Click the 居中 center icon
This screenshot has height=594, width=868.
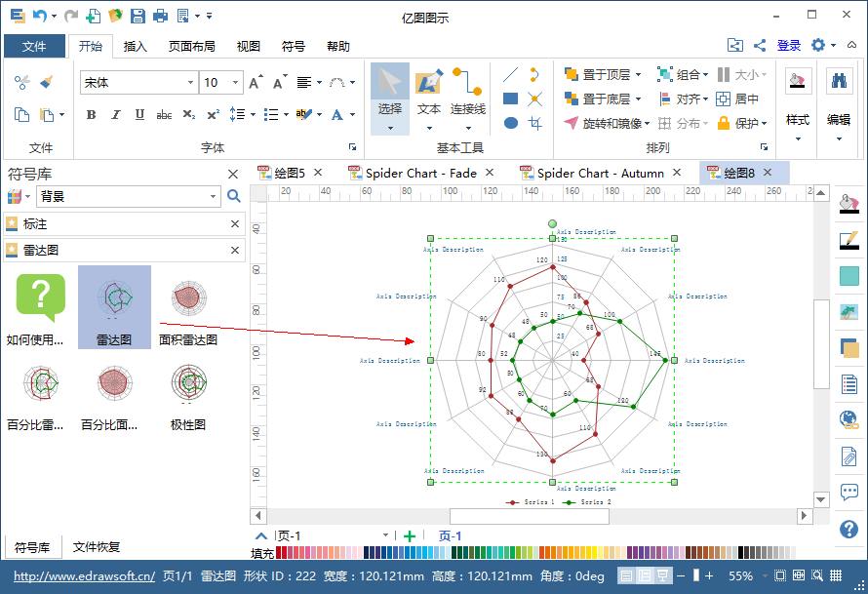[737, 99]
